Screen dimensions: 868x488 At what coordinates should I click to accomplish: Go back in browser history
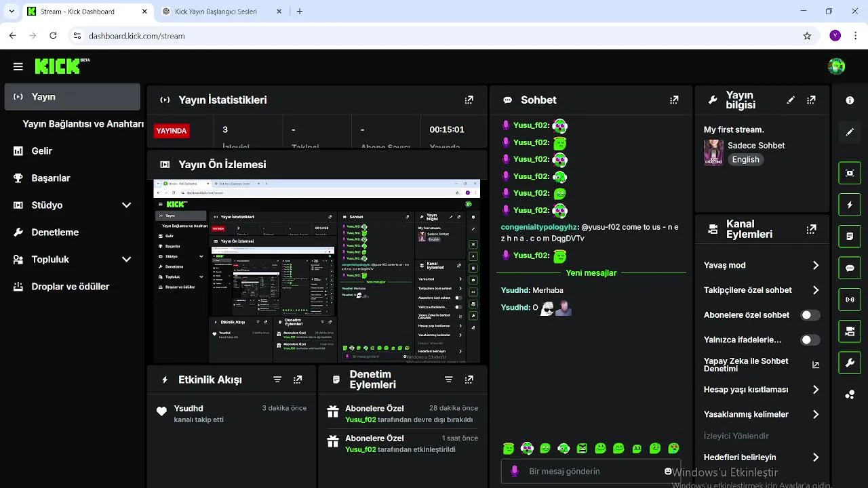pyautogui.click(x=12, y=36)
